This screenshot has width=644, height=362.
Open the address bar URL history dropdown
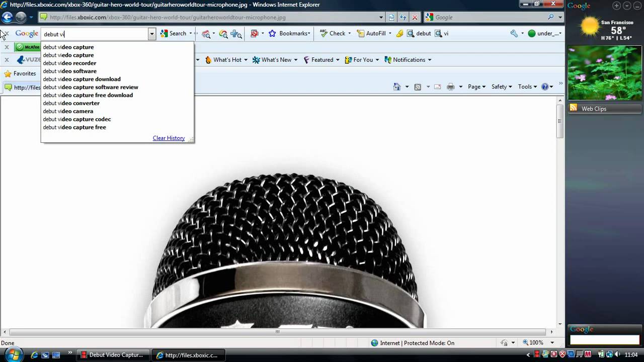click(381, 17)
